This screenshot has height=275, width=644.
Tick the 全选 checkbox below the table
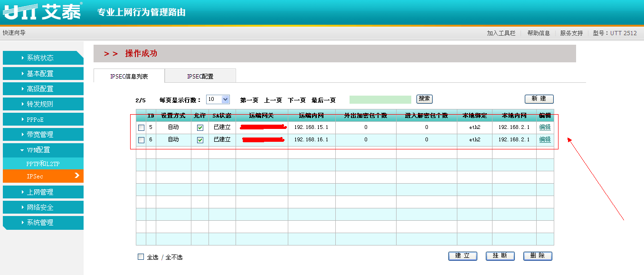click(141, 257)
